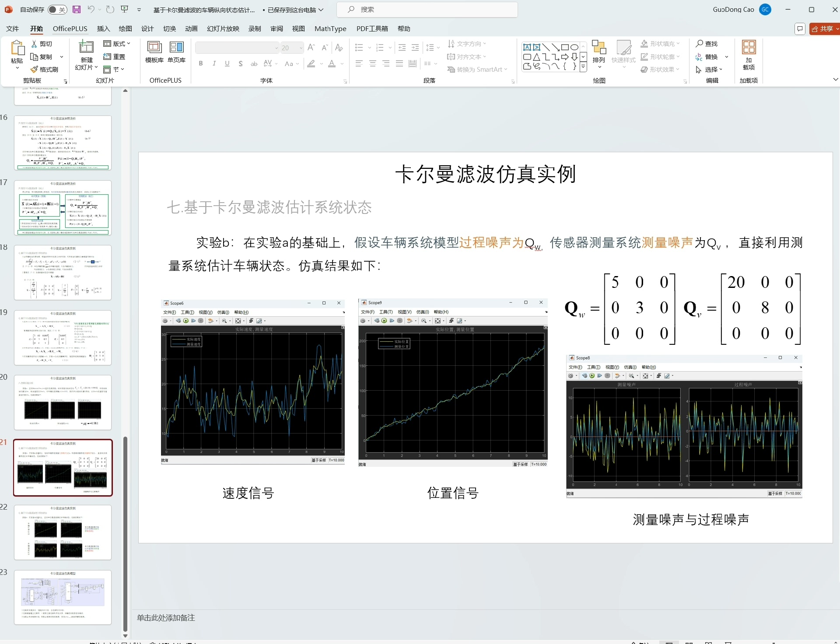Click the comments icon near Share button
The image size is (840, 644).
800,29
